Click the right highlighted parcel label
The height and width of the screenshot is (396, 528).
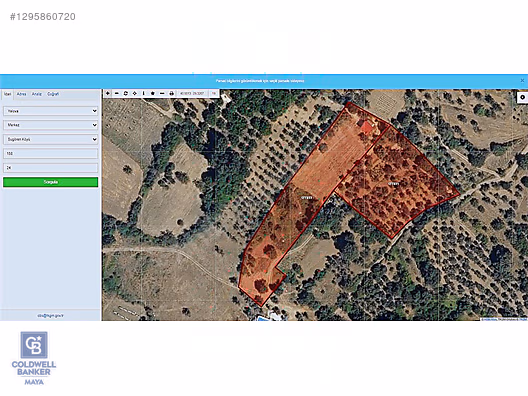tap(393, 184)
